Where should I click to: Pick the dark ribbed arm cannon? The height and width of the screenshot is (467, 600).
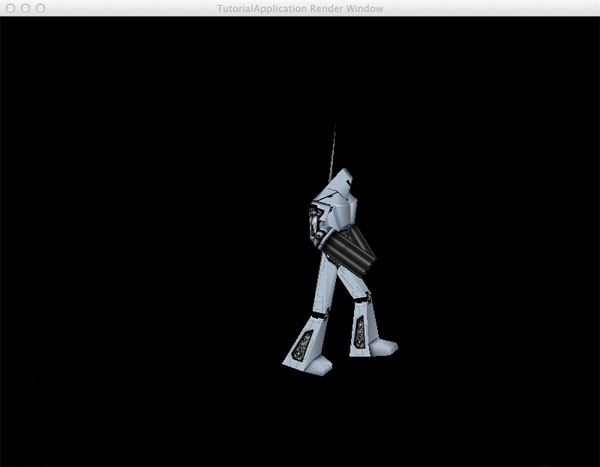[350, 249]
